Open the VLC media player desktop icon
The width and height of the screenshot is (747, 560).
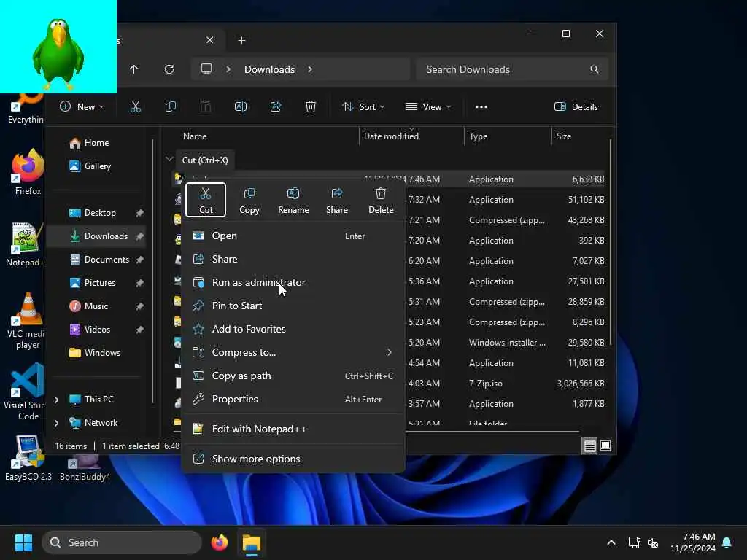coord(28,321)
